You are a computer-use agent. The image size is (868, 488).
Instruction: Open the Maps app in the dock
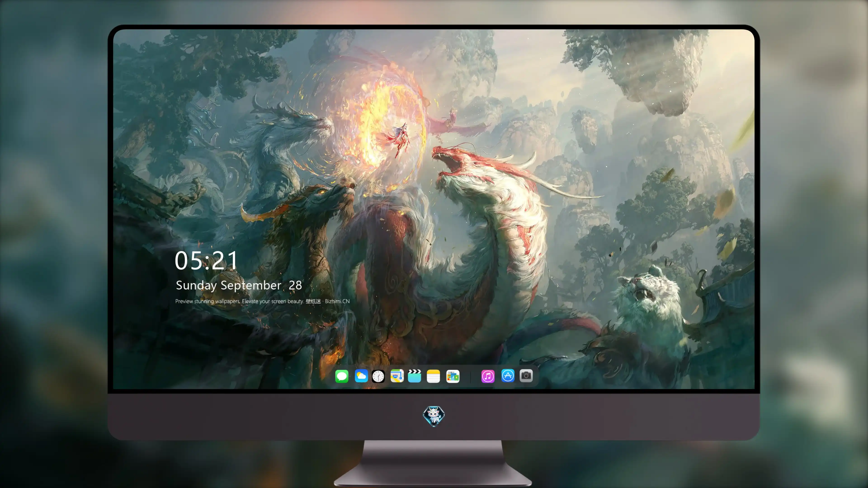pyautogui.click(x=397, y=376)
